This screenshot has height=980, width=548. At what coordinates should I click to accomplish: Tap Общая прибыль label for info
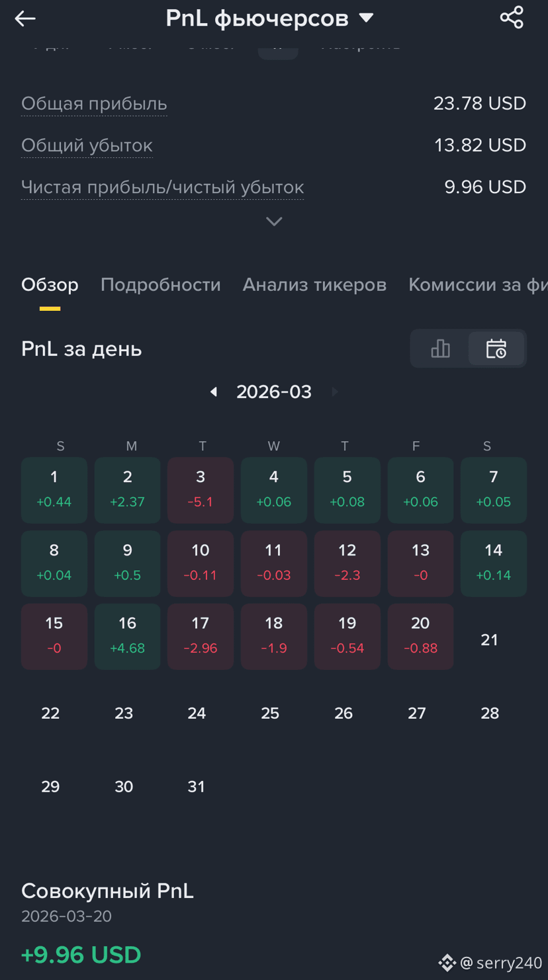[x=94, y=104]
